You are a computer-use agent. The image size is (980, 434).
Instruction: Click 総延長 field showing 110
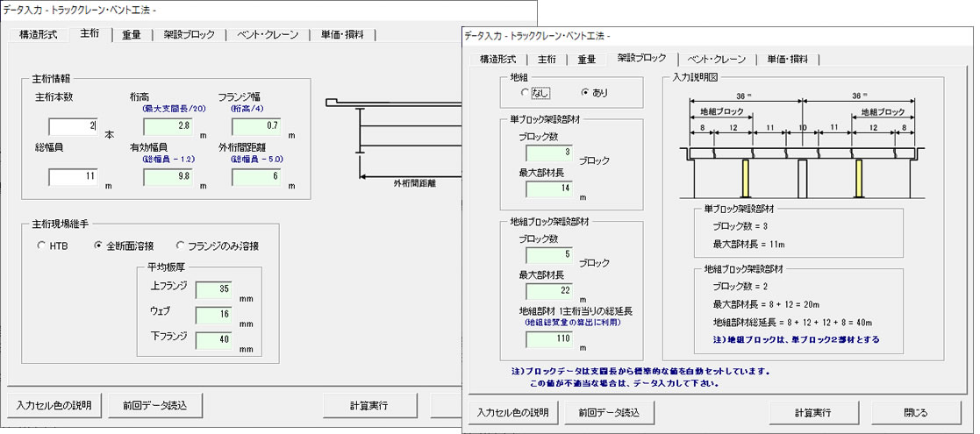(x=549, y=339)
